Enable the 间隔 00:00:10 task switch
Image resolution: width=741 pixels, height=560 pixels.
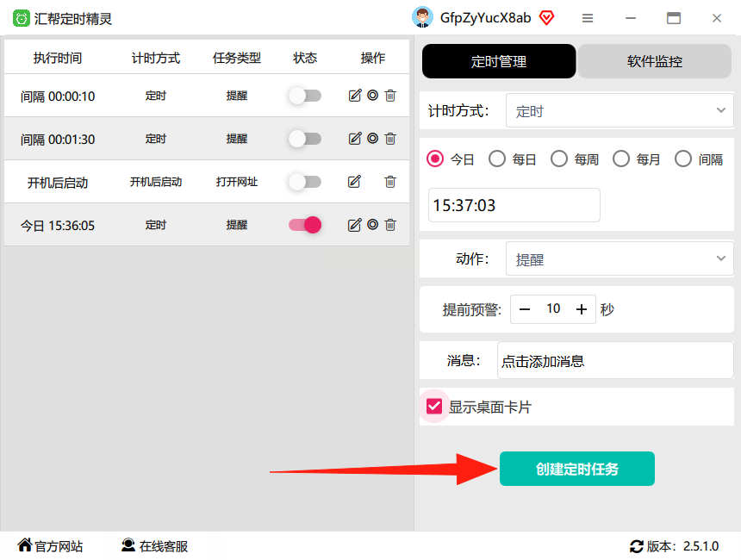305,96
